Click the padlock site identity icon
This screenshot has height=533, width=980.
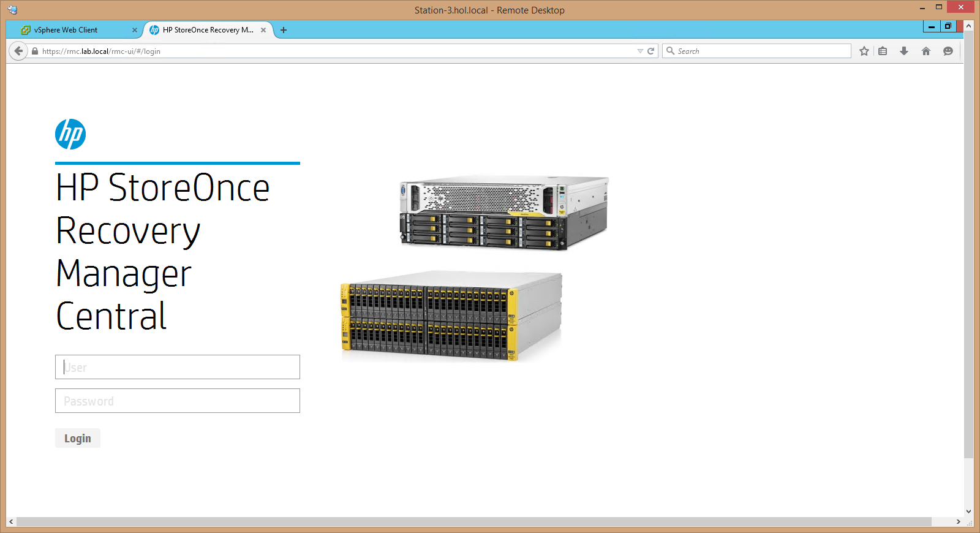coord(35,51)
